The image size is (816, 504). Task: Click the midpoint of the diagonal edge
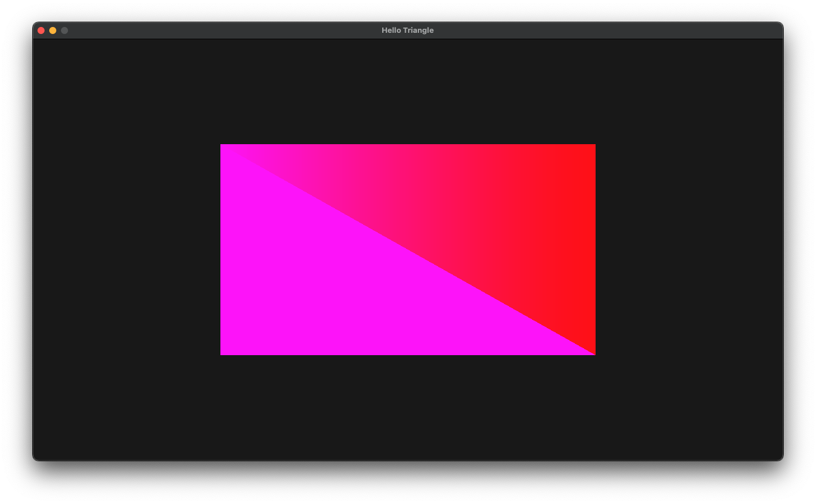click(408, 250)
